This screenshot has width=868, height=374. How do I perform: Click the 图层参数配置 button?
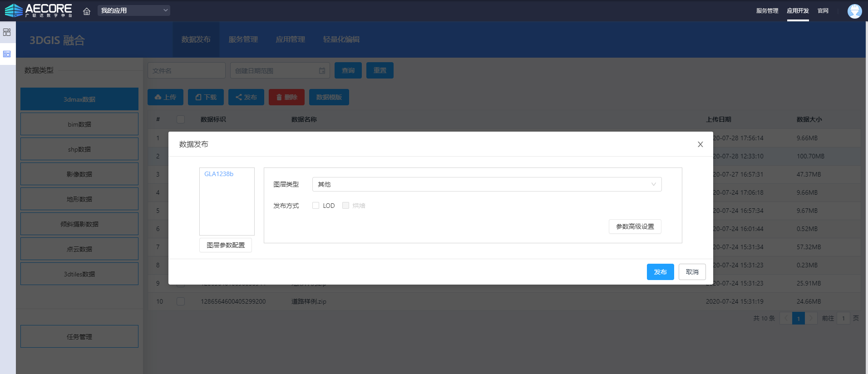click(226, 245)
